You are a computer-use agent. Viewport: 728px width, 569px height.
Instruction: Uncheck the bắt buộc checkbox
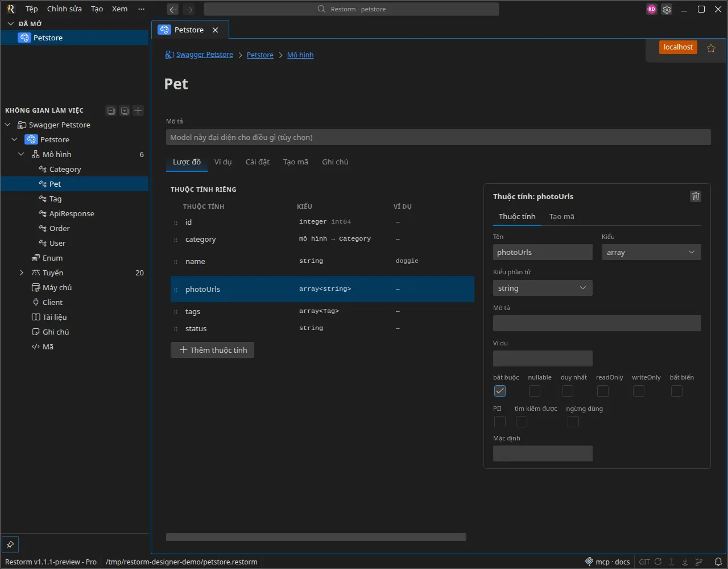pos(500,391)
